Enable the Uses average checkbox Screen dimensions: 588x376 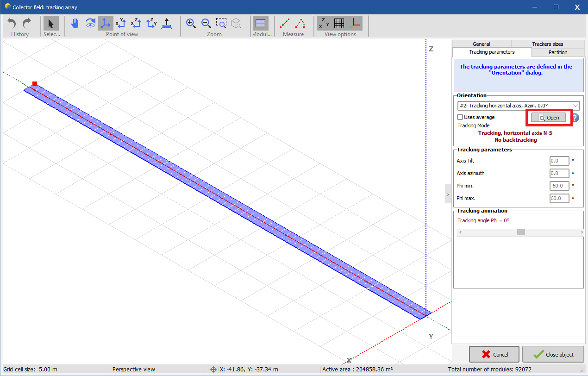coord(460,117)
